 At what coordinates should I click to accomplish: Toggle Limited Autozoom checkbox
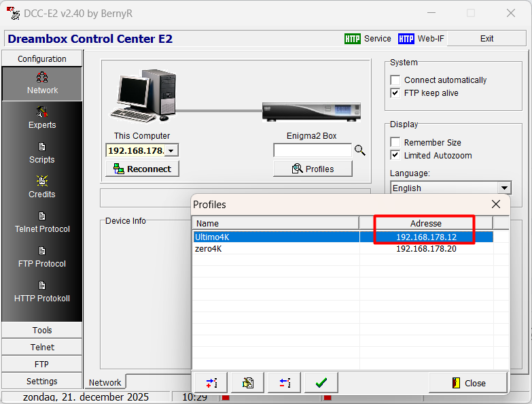pyautogui.click(x=395, y=156)
